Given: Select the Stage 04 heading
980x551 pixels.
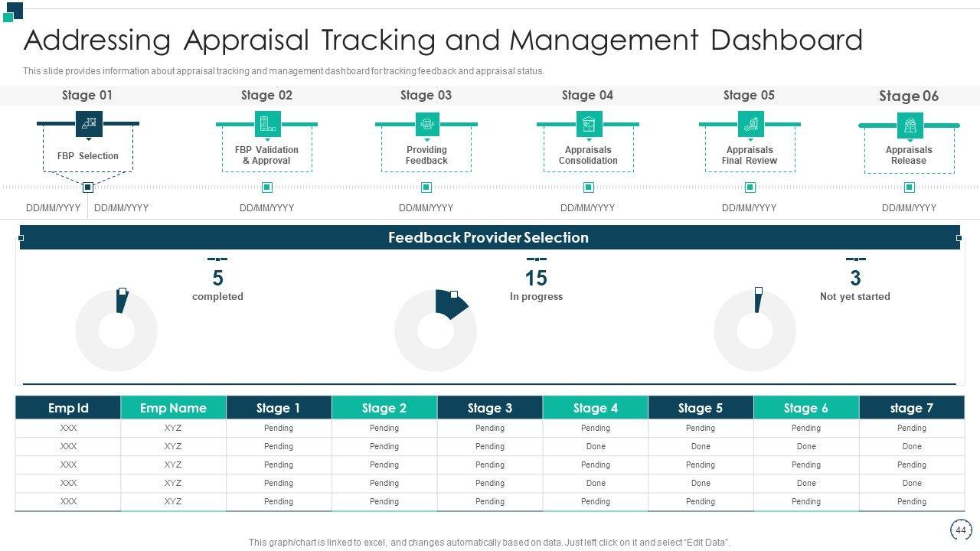Looking at the screenshot, I should 587,95.
